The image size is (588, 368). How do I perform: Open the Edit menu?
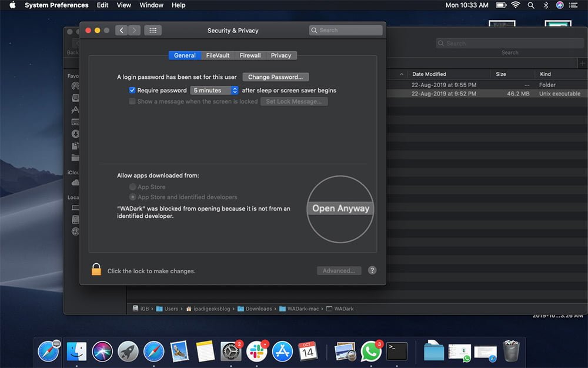tap(102, 5)
